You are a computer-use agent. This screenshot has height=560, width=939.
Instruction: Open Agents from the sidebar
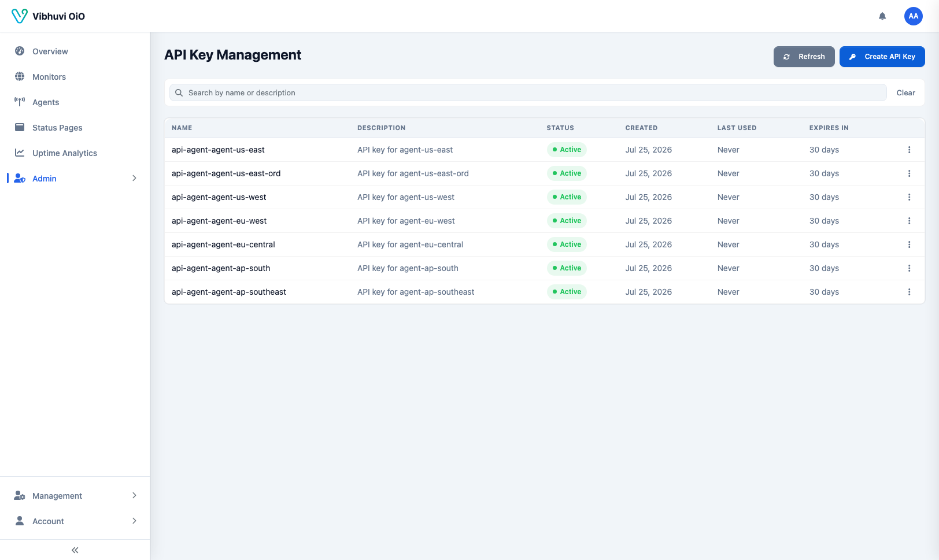[75, 102]
